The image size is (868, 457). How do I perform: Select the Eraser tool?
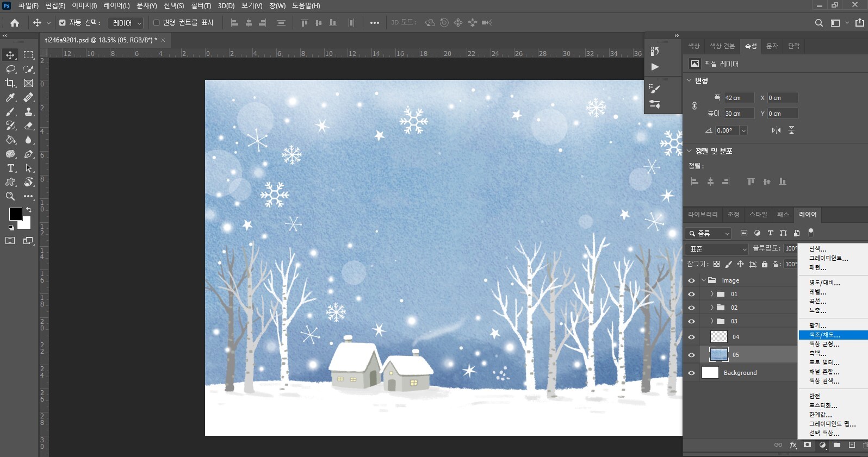coord(29,126)
